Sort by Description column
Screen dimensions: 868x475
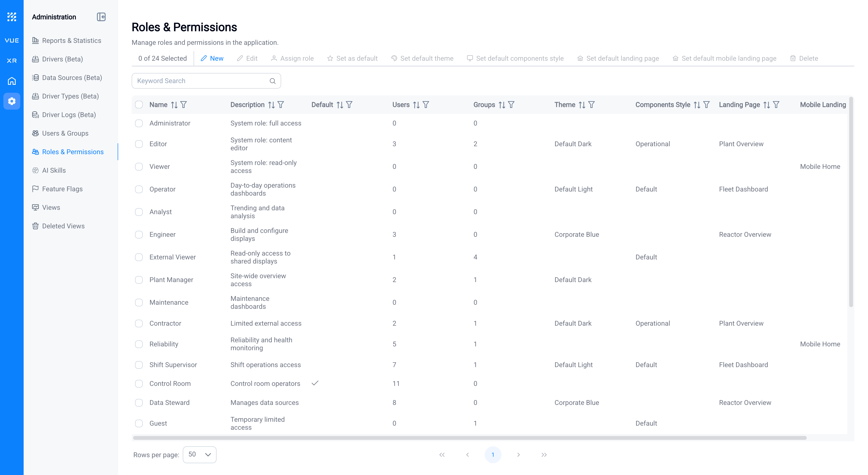click(x=271, y=105)
